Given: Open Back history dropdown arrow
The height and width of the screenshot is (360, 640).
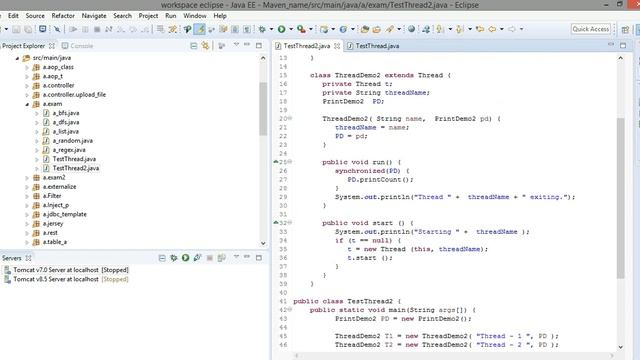Looking at the screenshot, I should (501, 29).
